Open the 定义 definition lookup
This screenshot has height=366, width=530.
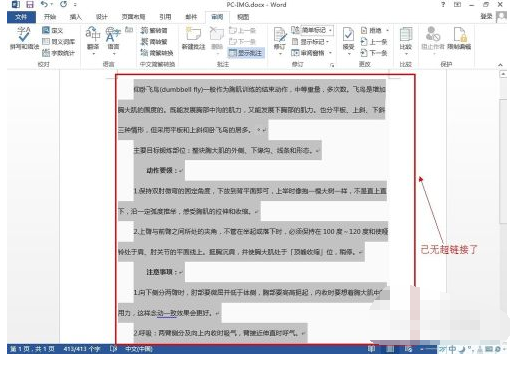[53, 31]
